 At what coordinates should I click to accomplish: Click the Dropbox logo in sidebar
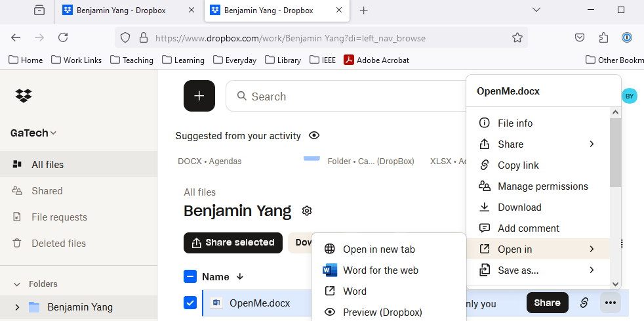24,96
